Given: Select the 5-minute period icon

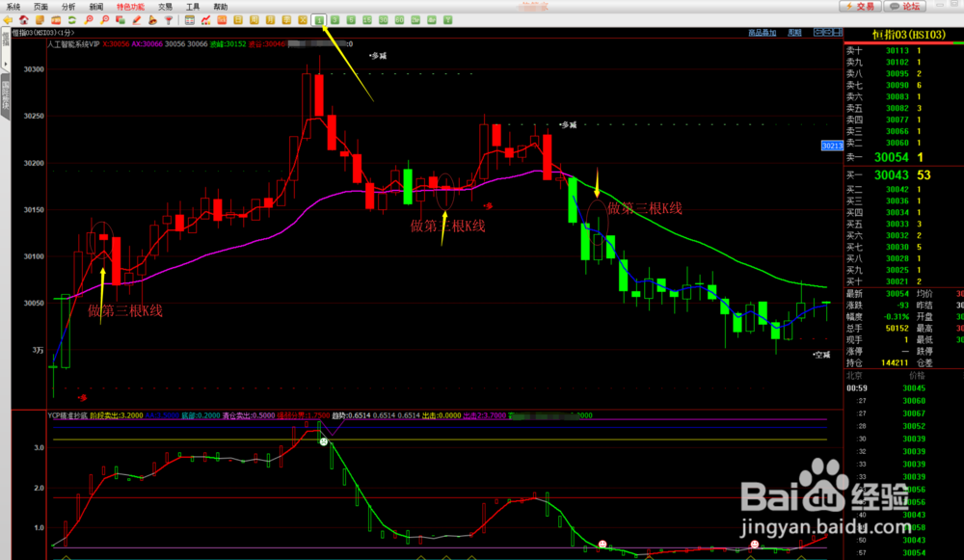Looking at the screenshot, I should 351,20.
